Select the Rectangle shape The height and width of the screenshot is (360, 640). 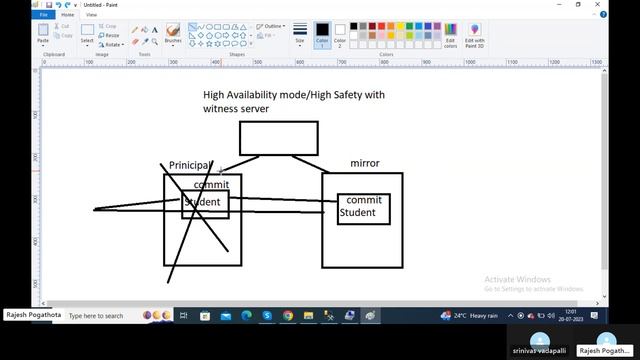point(218,27)
